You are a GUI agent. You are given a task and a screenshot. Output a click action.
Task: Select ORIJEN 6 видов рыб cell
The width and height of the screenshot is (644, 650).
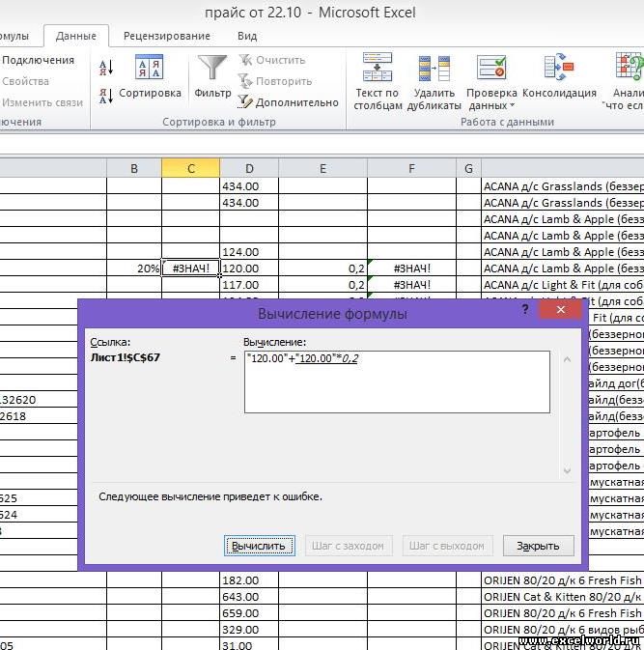pos(563,630)
